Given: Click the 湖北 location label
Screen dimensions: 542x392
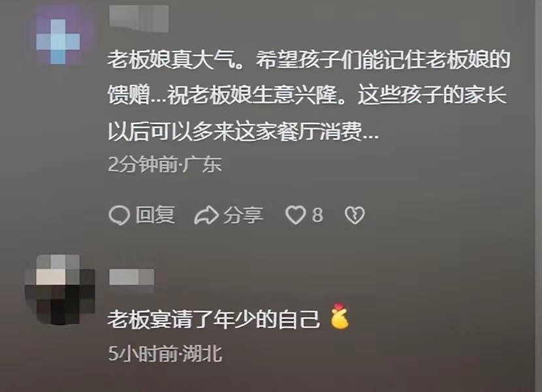Looking at the screenshot, I should [x=202, y=353].
